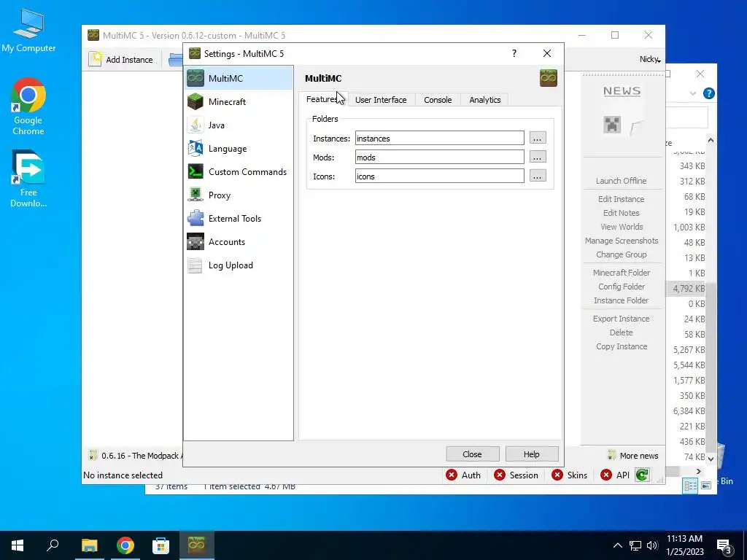Viewport: 747px width, 560px height.
Task: Switch to Analytics tab
Action: pos(484,99)
